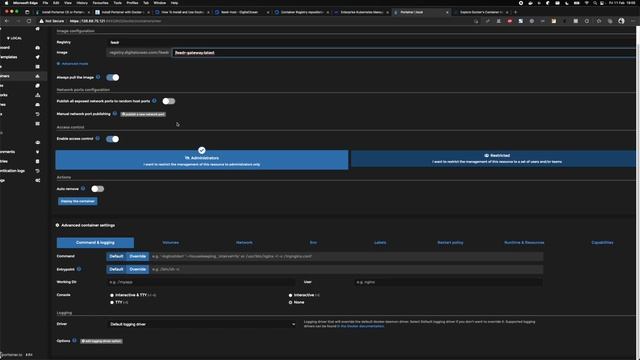Switch to Labels settings tab

pos(380,242)
